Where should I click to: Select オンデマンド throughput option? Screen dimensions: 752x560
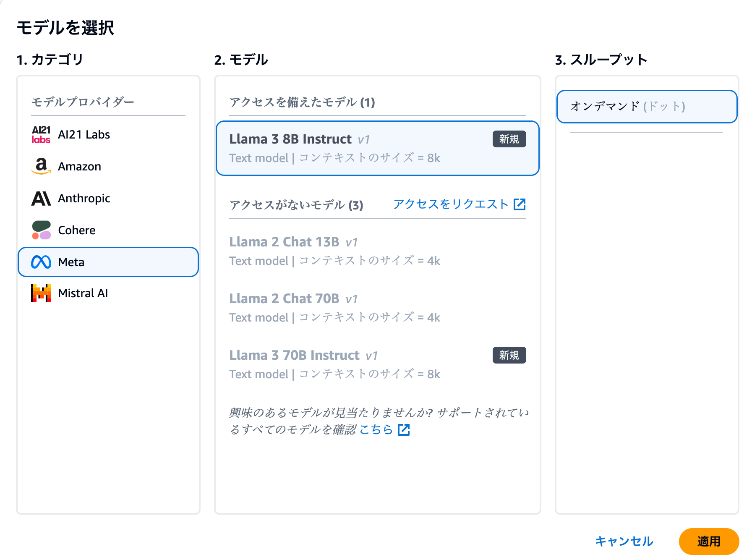point(647,106)
